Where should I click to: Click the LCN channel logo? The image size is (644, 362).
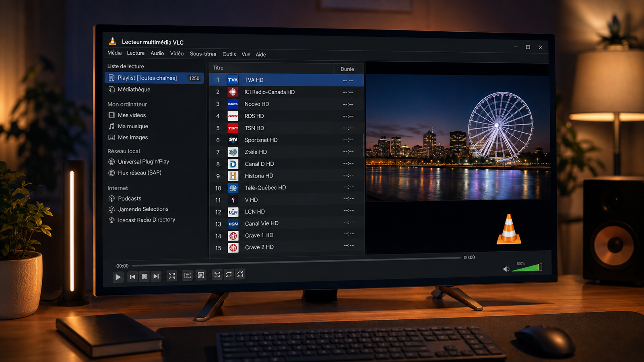[x=233, y=212]
